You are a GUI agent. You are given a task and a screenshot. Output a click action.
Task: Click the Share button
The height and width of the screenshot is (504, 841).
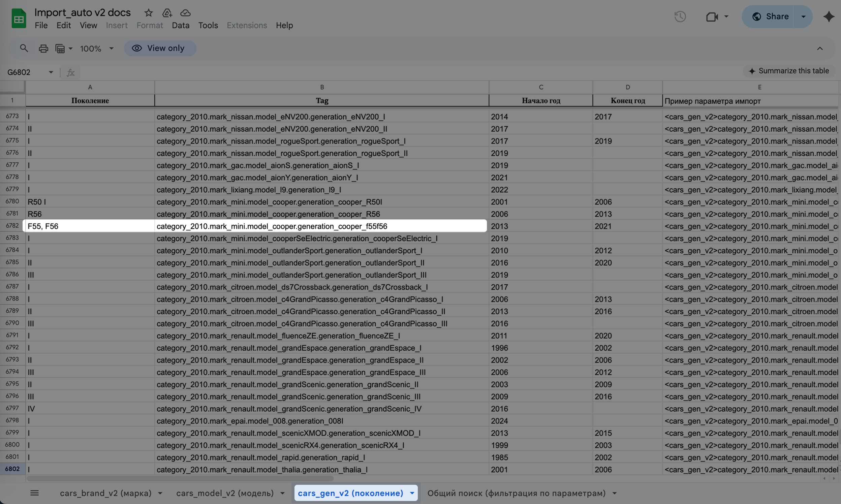pos(770,16)
